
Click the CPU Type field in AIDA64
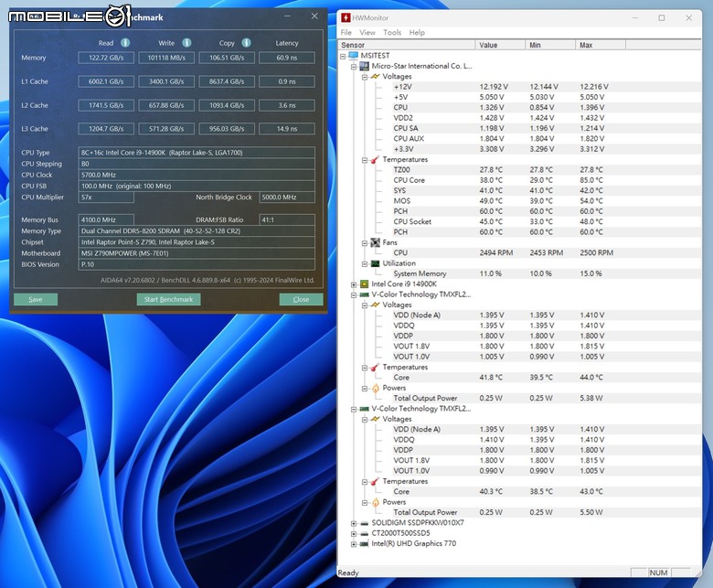pyautogui.click(x=197, y=153)
